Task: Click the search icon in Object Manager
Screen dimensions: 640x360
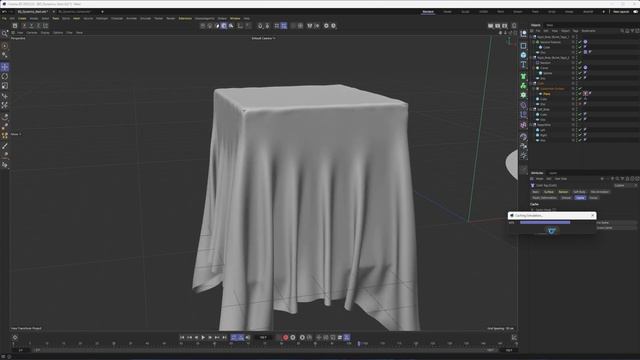Action: (x=622, y=31)
